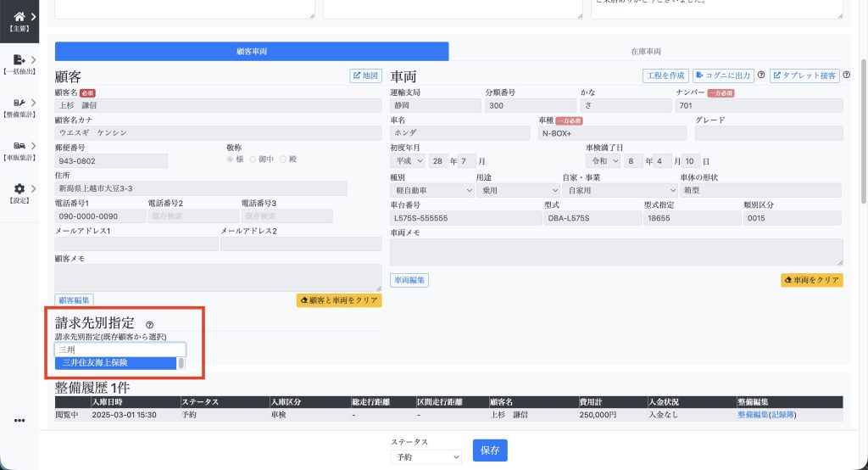
Task: Select 三井住友海上保険 from suggestion list
Action: pos(114,363)
